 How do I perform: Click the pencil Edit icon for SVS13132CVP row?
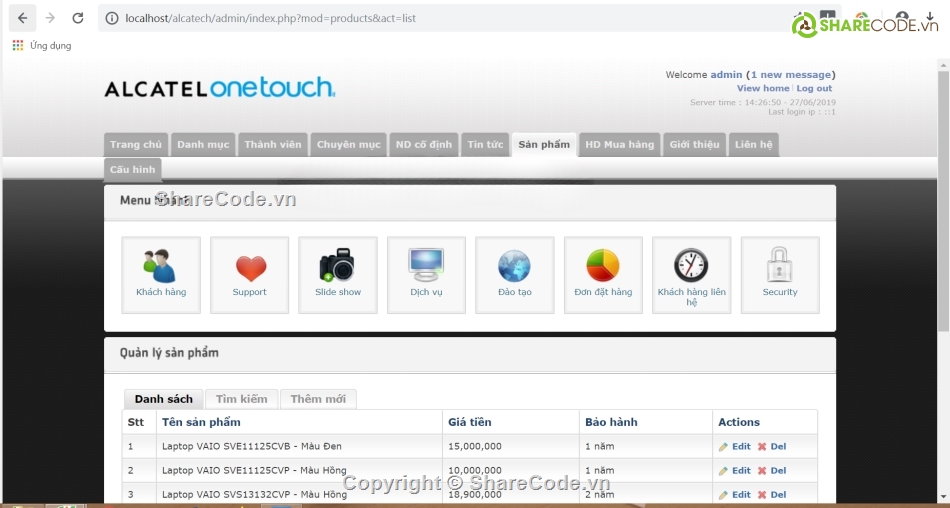(x=723, y=495)
